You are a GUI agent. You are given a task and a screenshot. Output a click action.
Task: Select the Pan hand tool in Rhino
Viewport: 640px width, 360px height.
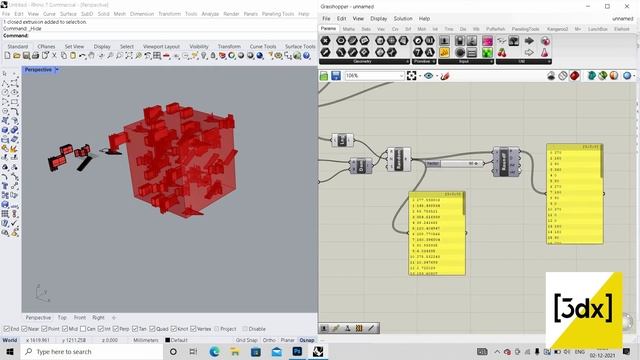coord(91,56)
